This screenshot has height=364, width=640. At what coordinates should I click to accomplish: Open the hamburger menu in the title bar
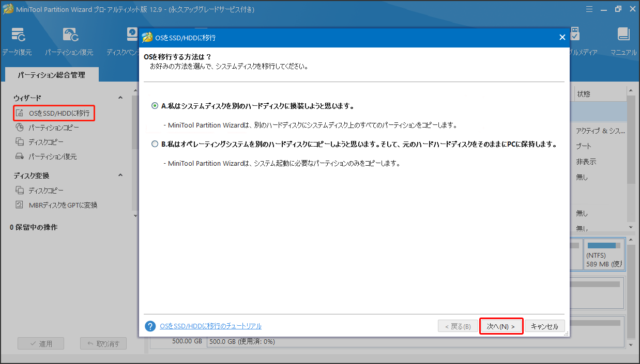pyautogui.click(x=589, y=8)
